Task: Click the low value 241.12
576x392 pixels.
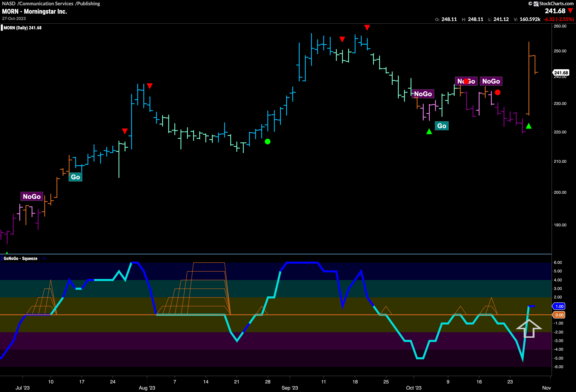Action: pos(501,19)
